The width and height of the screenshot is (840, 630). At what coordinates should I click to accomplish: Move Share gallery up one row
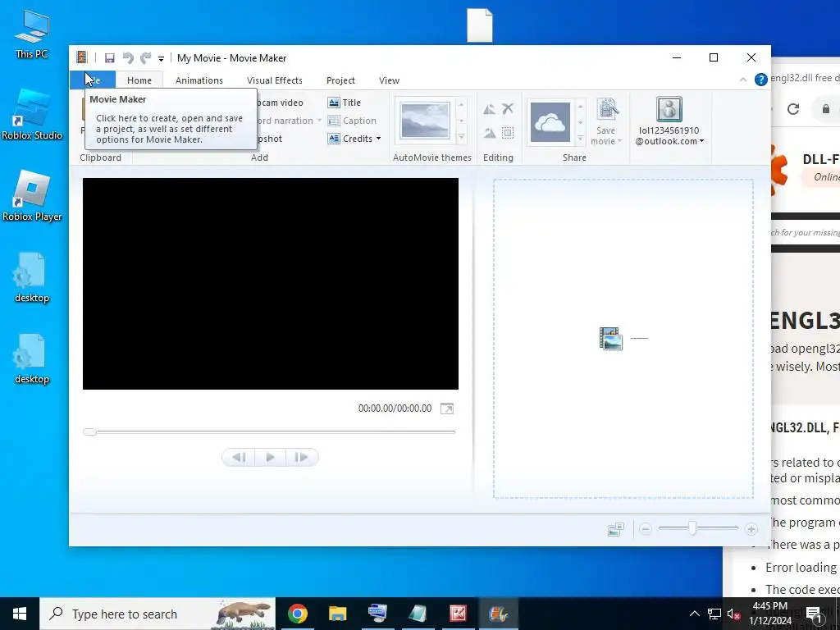click(x=580, y=106)
